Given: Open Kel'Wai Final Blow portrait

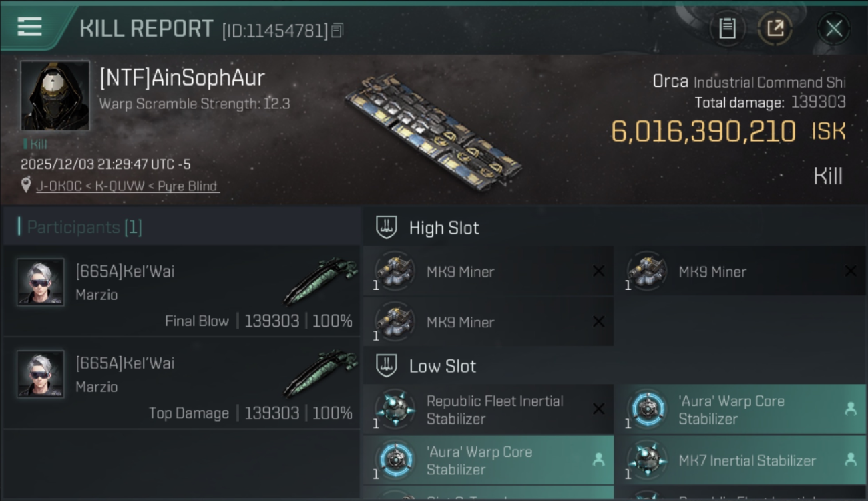Looking at the screenshot, I should tap(41, 282).
